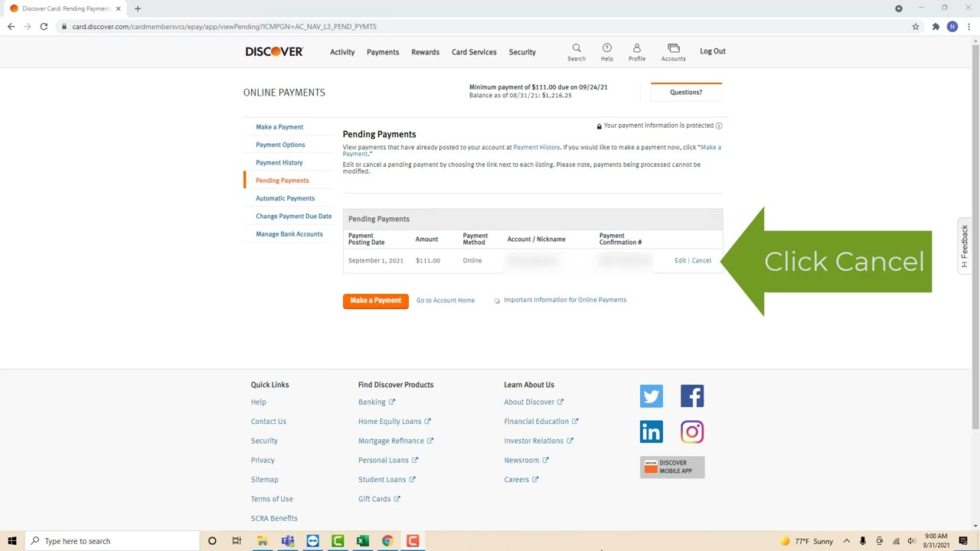Open Chrome profile avatar N
The height and width of the screenshot is (551, 980).
pos(952,26)
